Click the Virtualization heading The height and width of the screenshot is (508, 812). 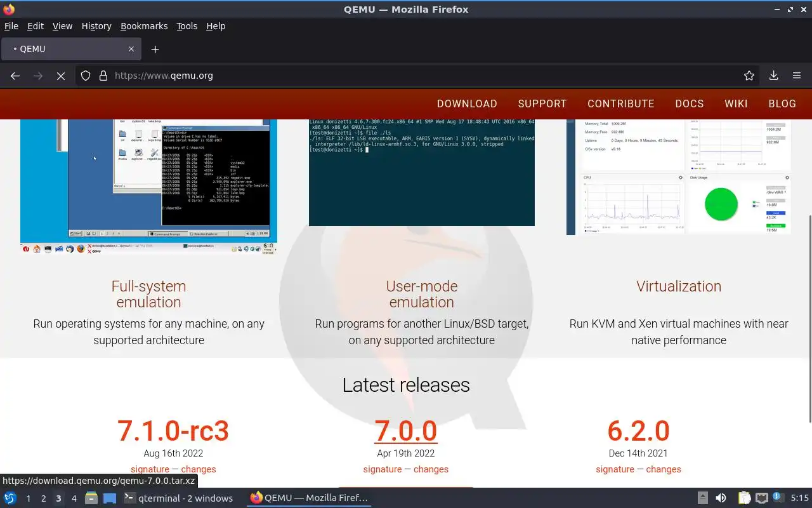click(679, 286)
